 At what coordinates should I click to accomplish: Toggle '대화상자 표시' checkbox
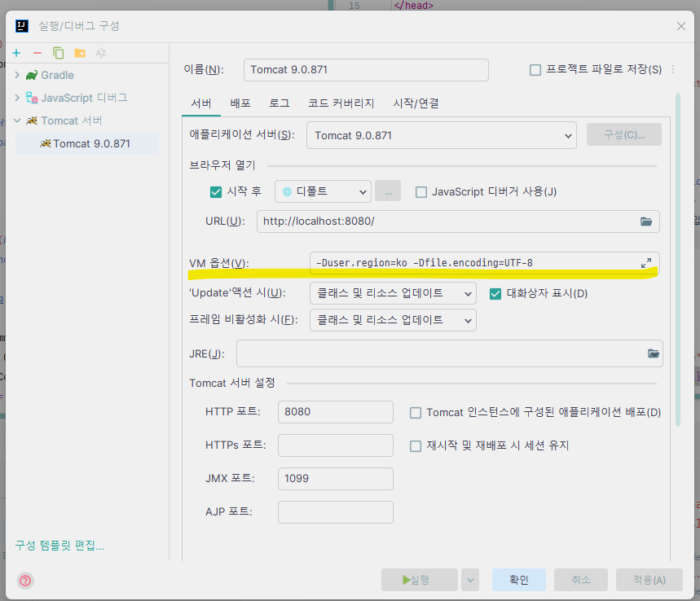[495, 294]
